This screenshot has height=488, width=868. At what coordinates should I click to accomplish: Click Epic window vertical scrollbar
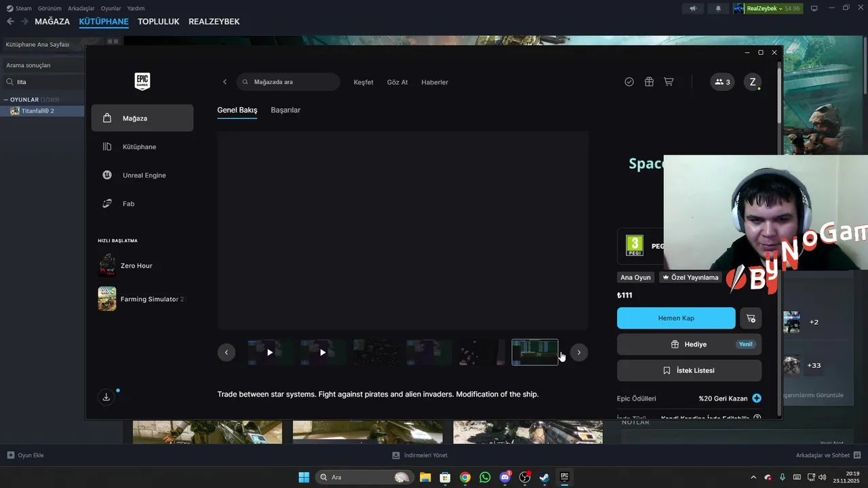click(x=779, y=95)
